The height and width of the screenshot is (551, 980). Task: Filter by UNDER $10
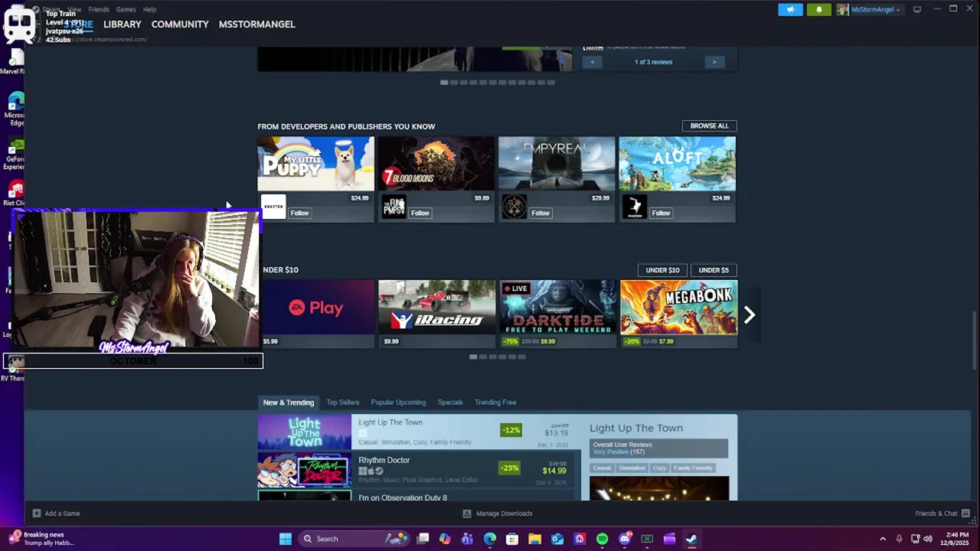click(662, 269)
